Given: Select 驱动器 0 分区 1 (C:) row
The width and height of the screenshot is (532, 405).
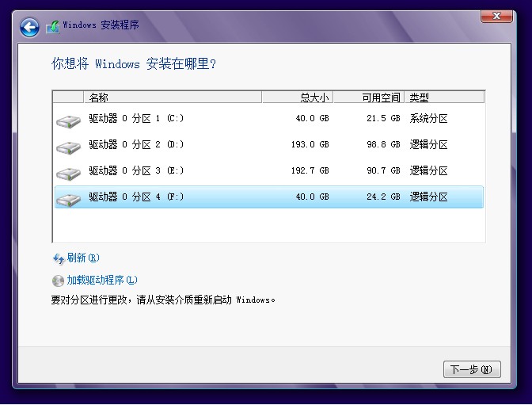Looking at the screenshot, I should (x=269, y=119).
